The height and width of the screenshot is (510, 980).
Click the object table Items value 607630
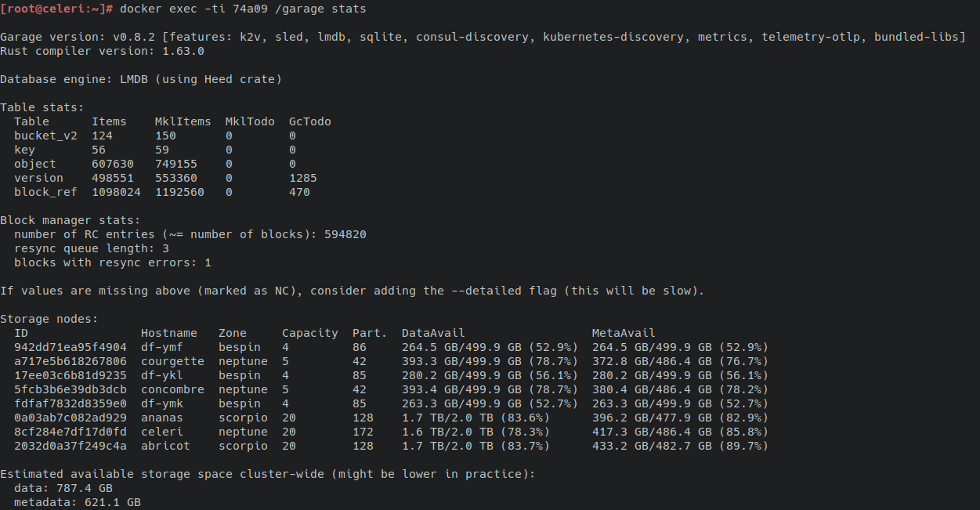pos(113,164)
